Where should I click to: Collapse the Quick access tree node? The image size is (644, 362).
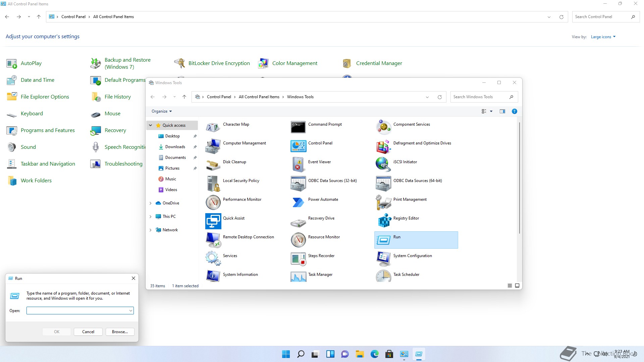151,125
